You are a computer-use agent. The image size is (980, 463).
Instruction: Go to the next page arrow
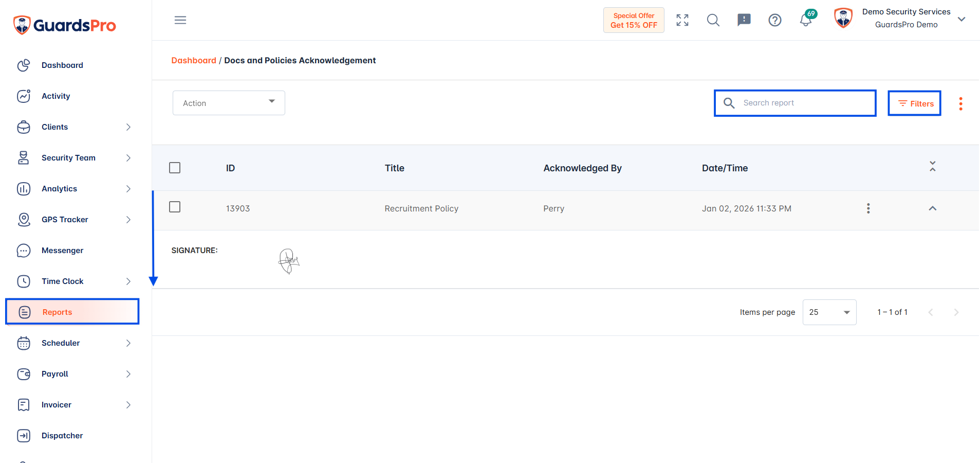click(956, 312)
